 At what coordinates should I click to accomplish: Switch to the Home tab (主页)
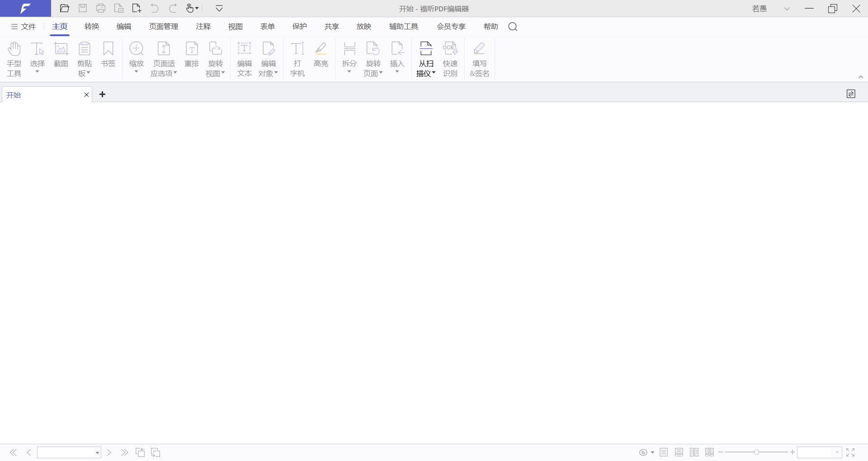[x=60, y=27]
